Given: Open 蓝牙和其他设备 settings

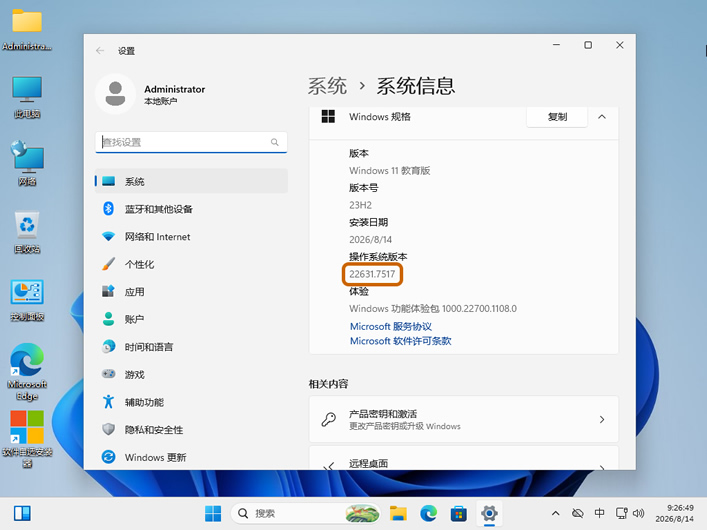Looking at the screenshot, I should (191, 209).
